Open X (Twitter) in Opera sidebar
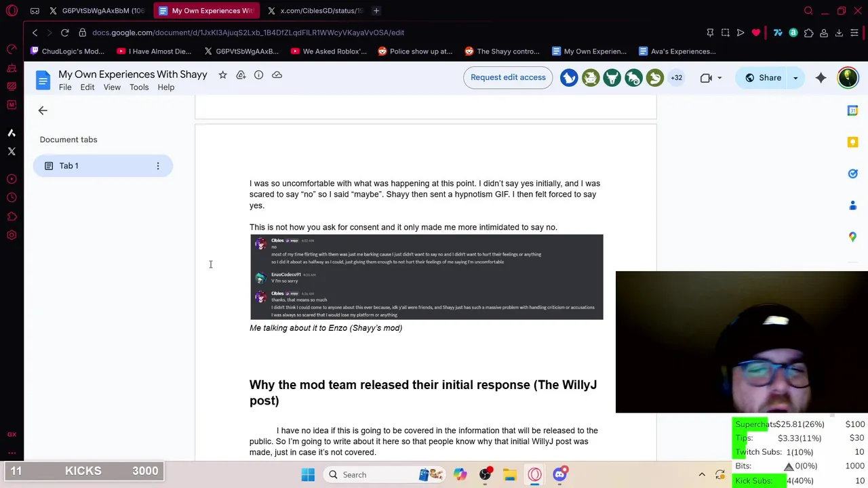Image resolution: width=868 pixels, height=488 pixels. (12, 151)
